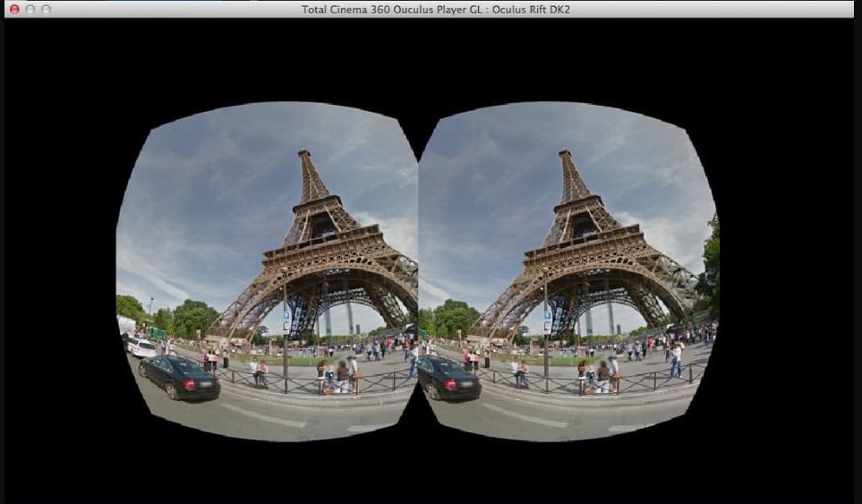862x504 pixels.
Task: Click the white van at left-eye view edge
Action: pos(126,326)
